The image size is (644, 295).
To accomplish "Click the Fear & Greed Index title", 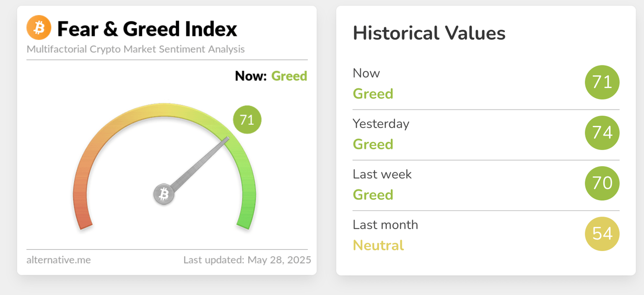I will click(x=147, y=29).
